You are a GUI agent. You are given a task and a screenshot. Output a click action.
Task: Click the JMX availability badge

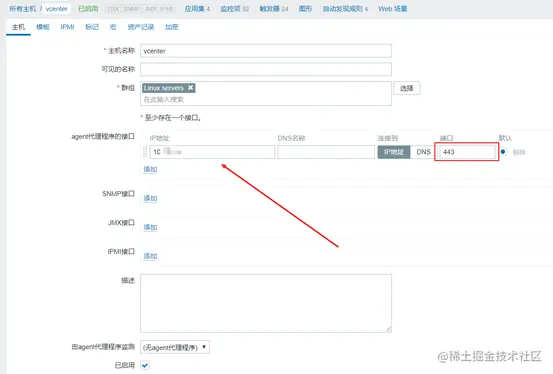click(151, 9)
